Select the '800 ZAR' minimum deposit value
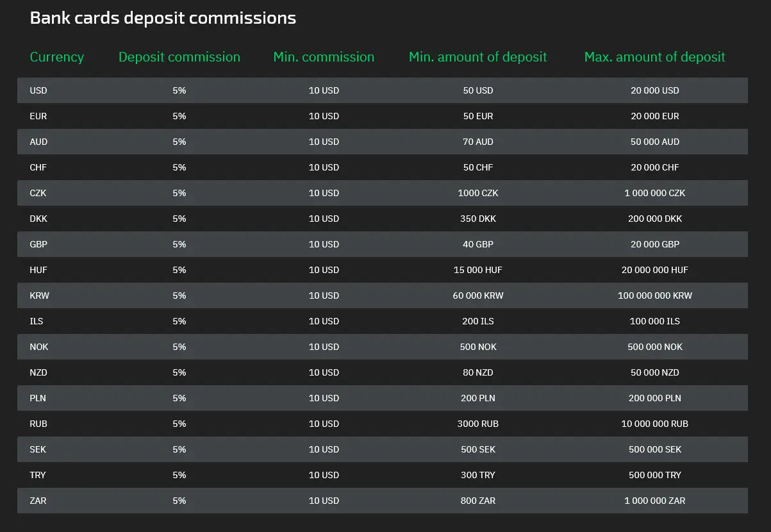This screenshot has height=532, width=771. [478, 501]
